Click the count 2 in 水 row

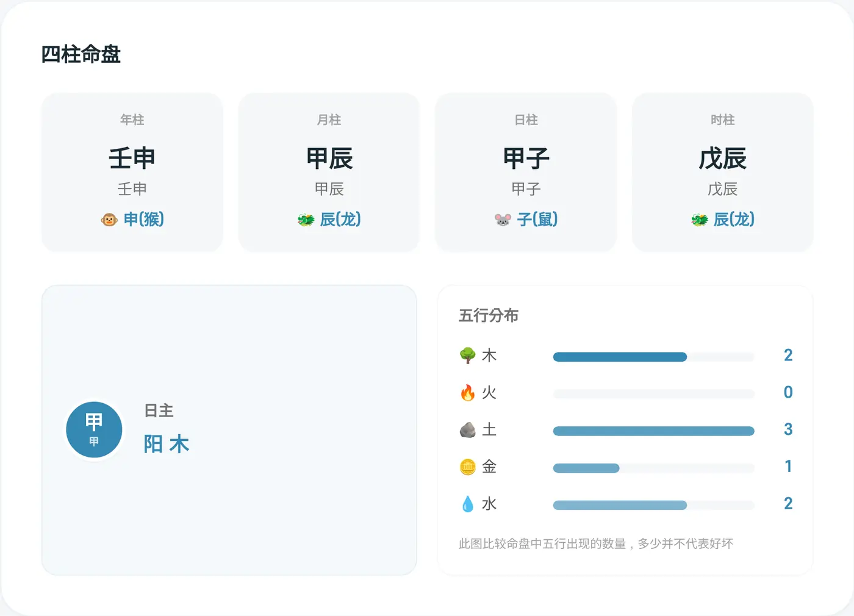[x=788, y=504]
